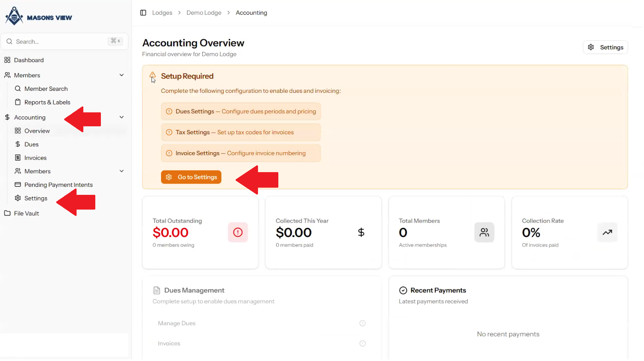
Task: Open Dues in the Accounting menu
Action: (32, 144)
